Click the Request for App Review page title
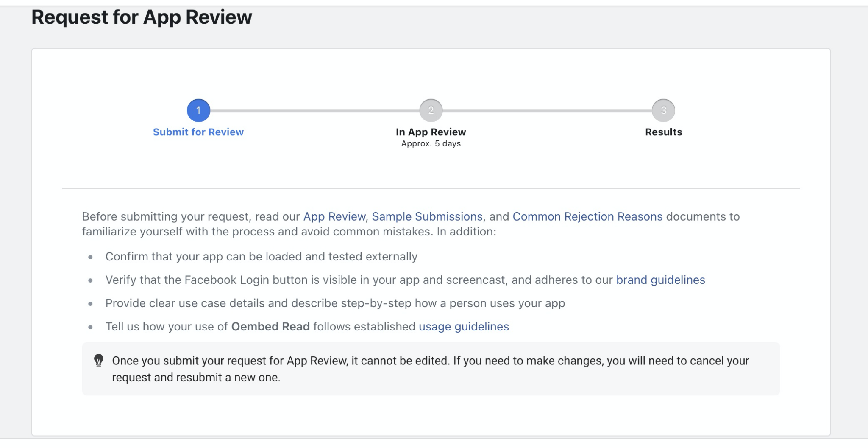The image size is (868, 448). click(x=142, y=17)
